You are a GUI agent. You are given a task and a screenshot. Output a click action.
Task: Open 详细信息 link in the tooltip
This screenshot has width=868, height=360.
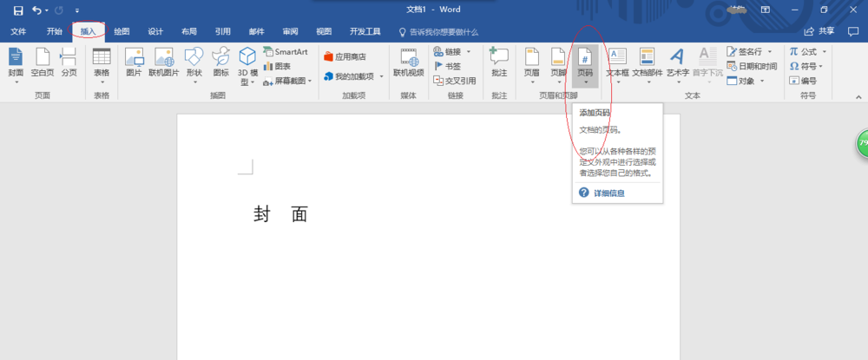(x=608, y=193)
